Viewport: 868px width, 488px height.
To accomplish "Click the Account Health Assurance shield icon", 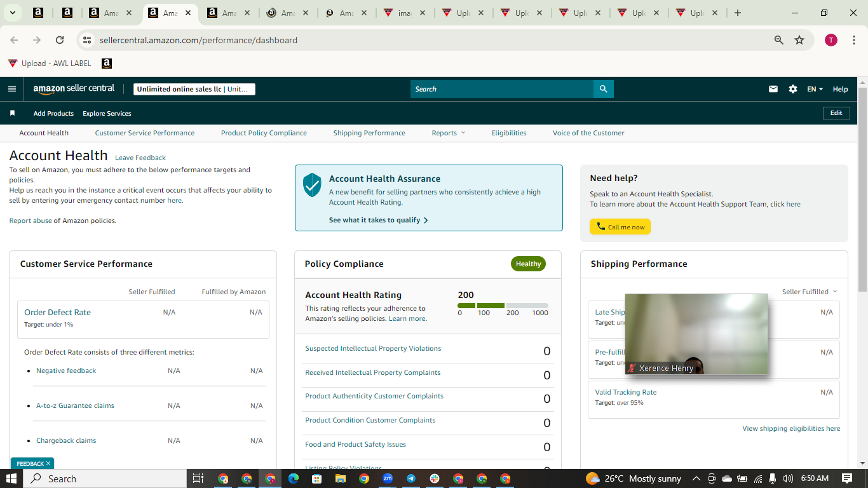I will click(x=312, y=185).
